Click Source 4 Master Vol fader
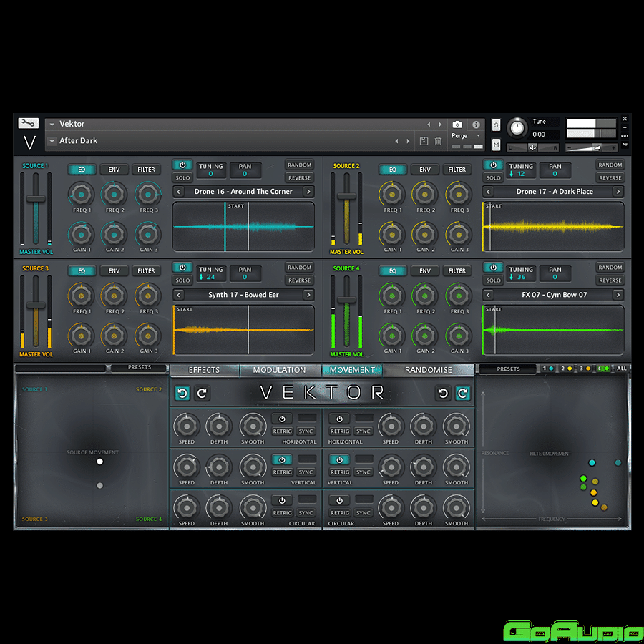Viewport: 644px width, 644px height. [346, 298]
